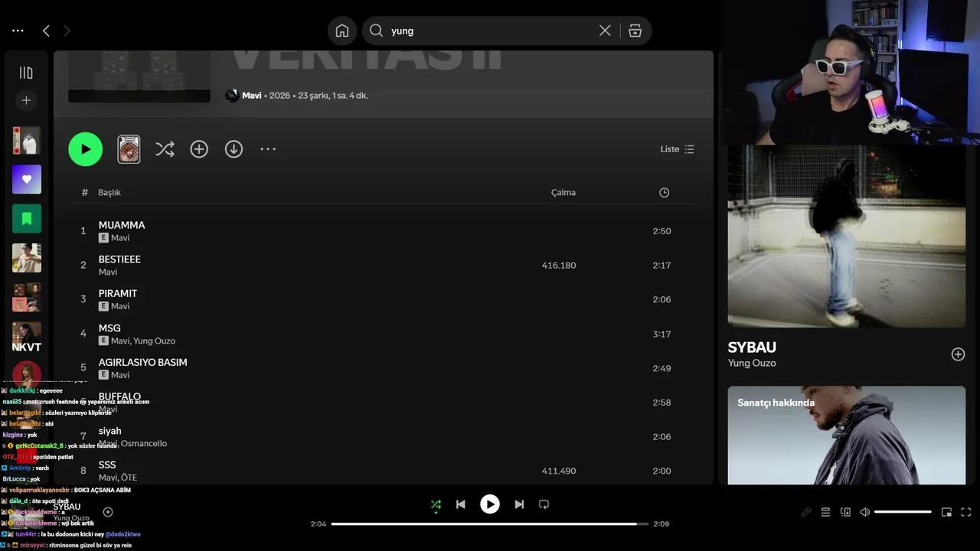Open Connect to a device

tap(846, 512)
